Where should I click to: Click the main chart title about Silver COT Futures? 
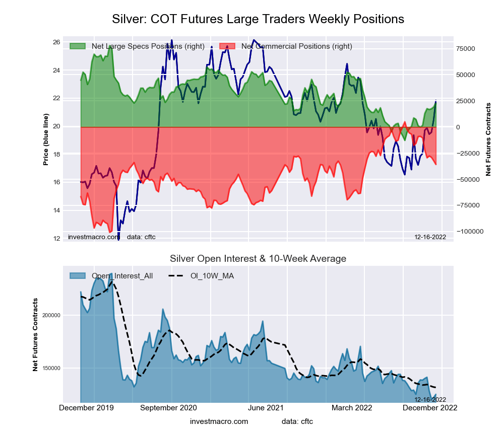pyautogui.click(x=258, y=19)
